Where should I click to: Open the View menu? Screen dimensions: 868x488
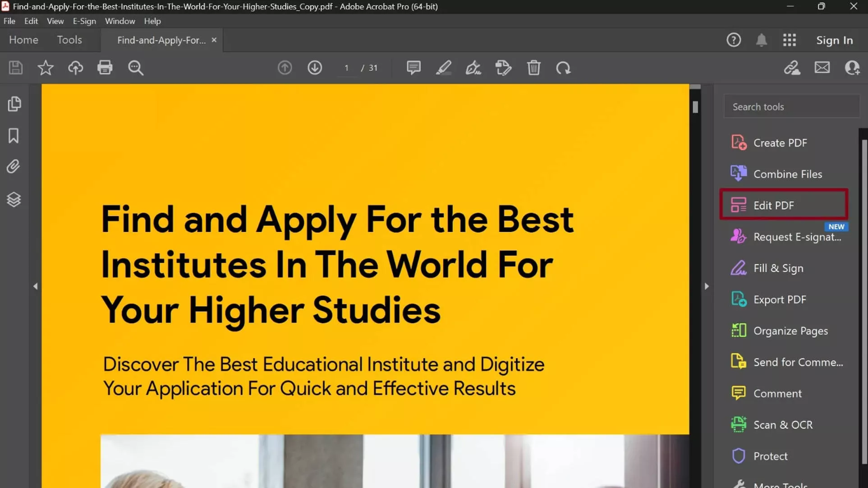point(55,21)
